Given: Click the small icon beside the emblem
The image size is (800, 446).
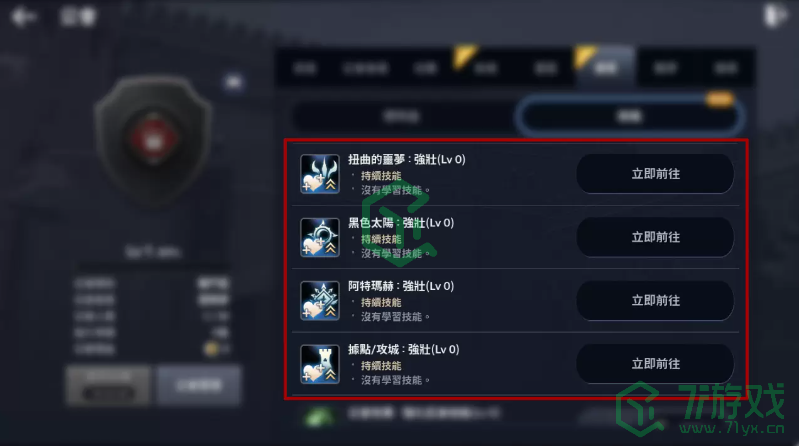Looking at the screenshot, I should (234, 82).
